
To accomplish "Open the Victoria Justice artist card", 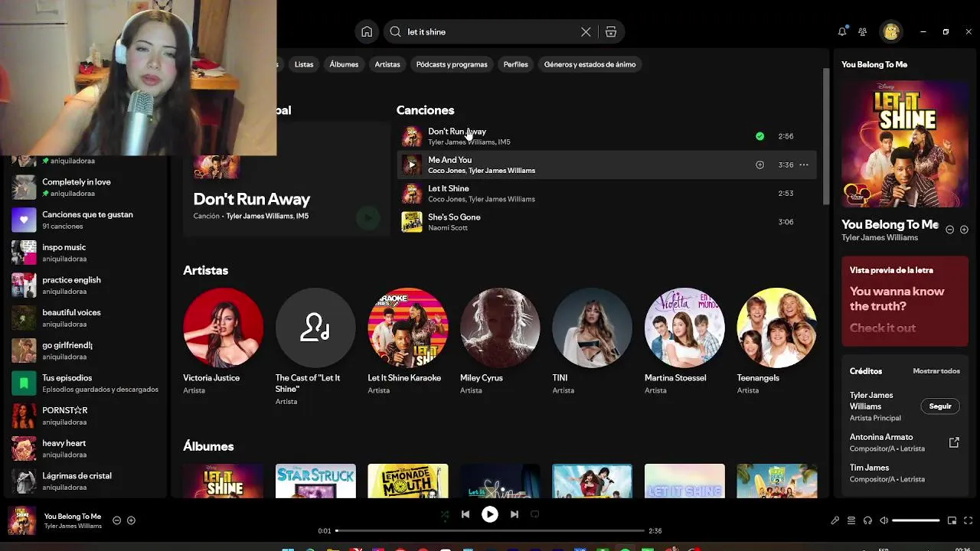I will click(223, 341).
